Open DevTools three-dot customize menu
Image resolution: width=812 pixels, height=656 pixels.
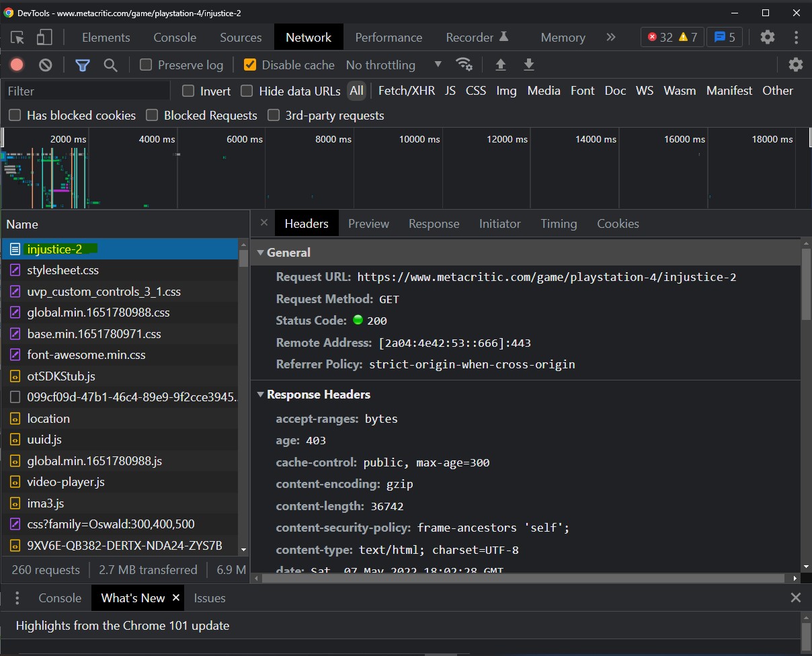tap(797, 37)
